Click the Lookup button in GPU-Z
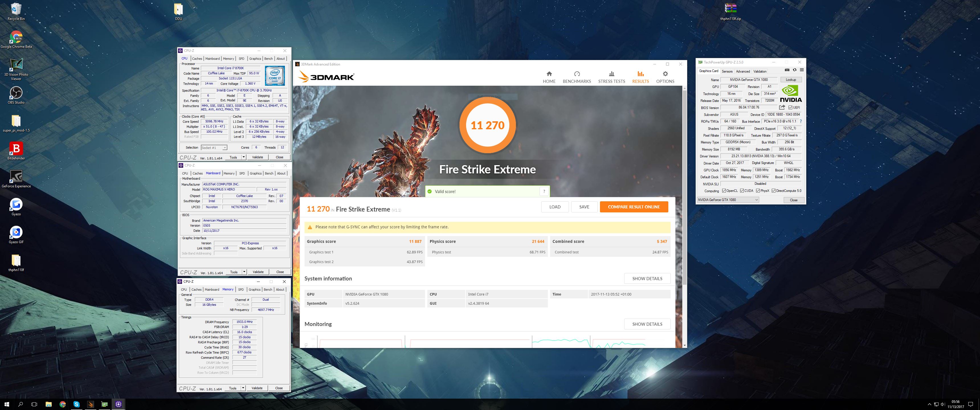Image resolution: width=980 pixels, height=410 pixels. [791, 79]
